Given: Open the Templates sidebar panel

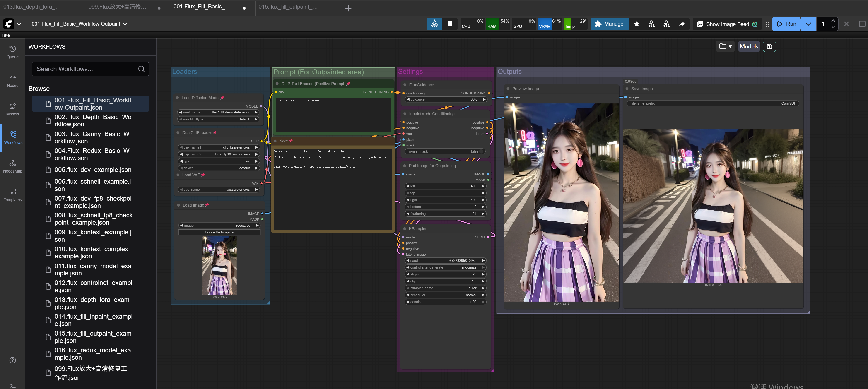Looking at the screenshot, I should click(x=12, y=195).
